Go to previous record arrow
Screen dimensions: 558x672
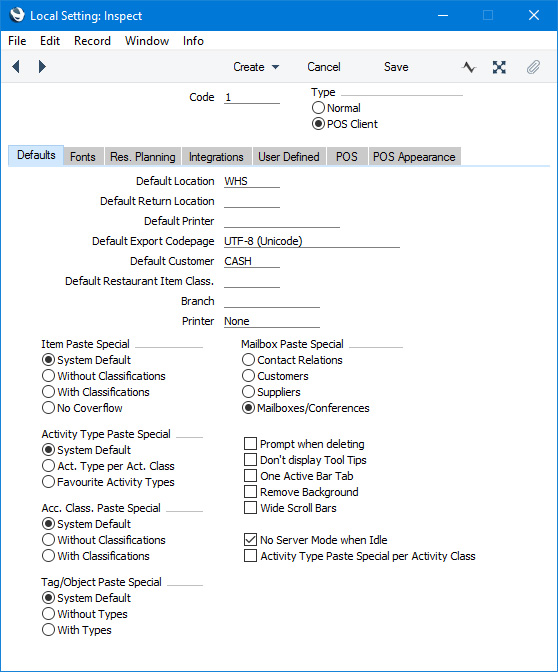coord(16,67)
